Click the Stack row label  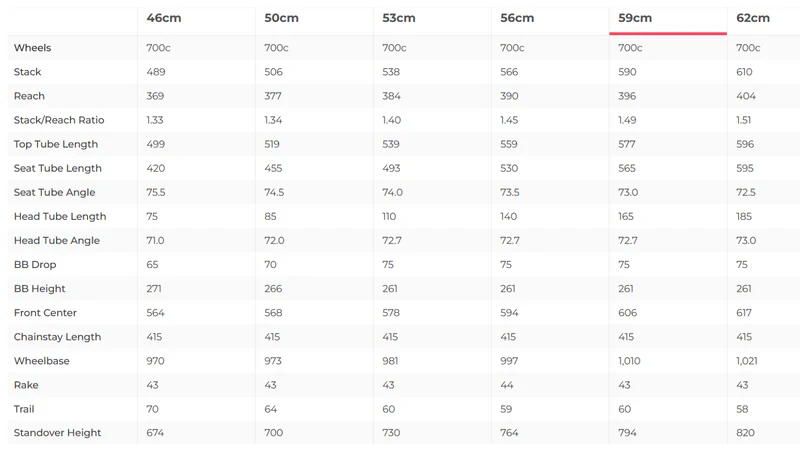coord(28,72)
